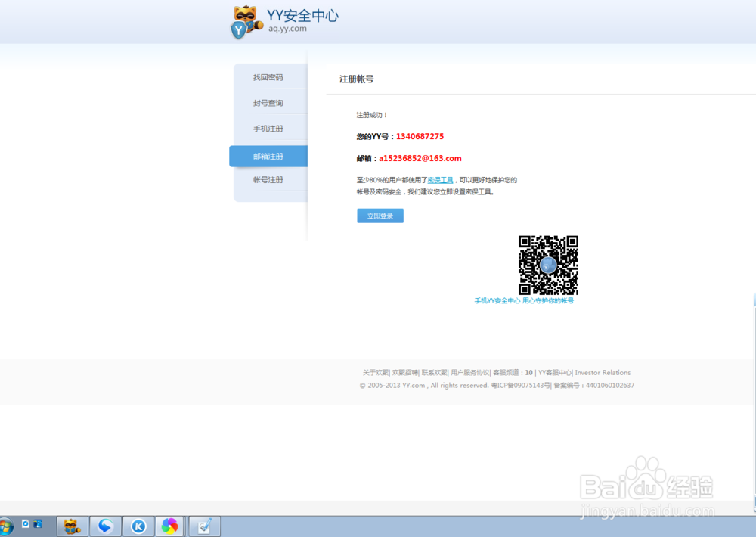756x537 pixels.
Task: Select 找回密码 in the sidebar
Action: coord(268,77)
